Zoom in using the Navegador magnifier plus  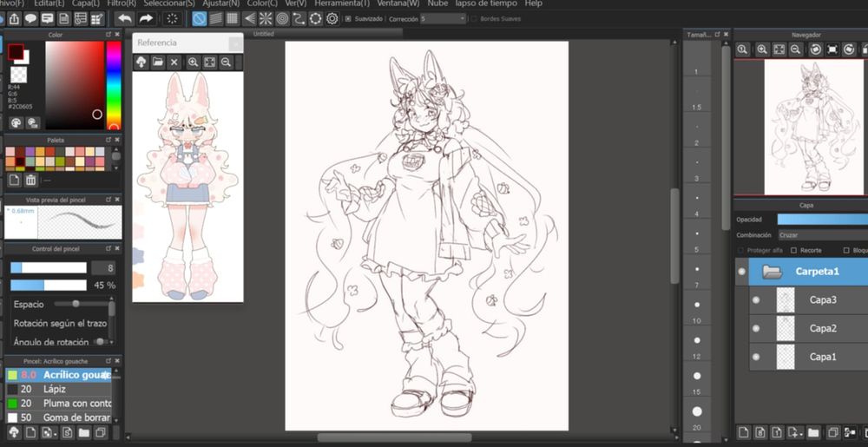tap(762, 49)
